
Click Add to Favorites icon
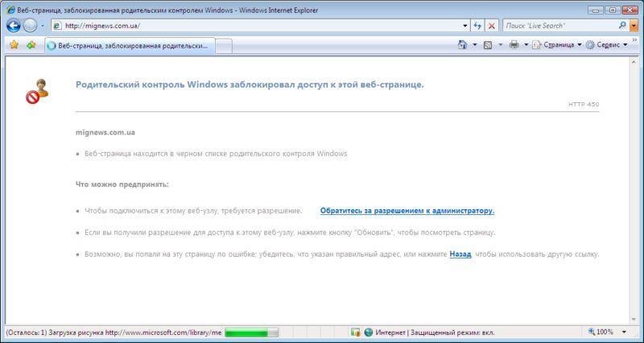31,45
